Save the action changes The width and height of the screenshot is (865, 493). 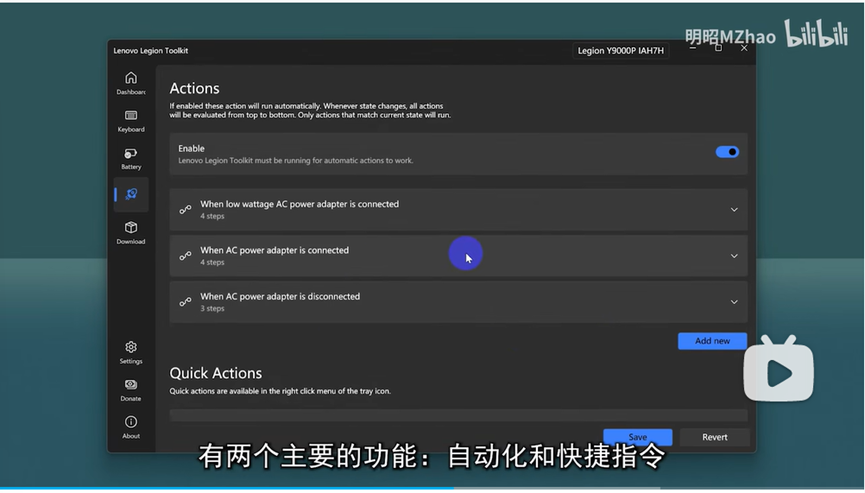click(x=638, y=437)
